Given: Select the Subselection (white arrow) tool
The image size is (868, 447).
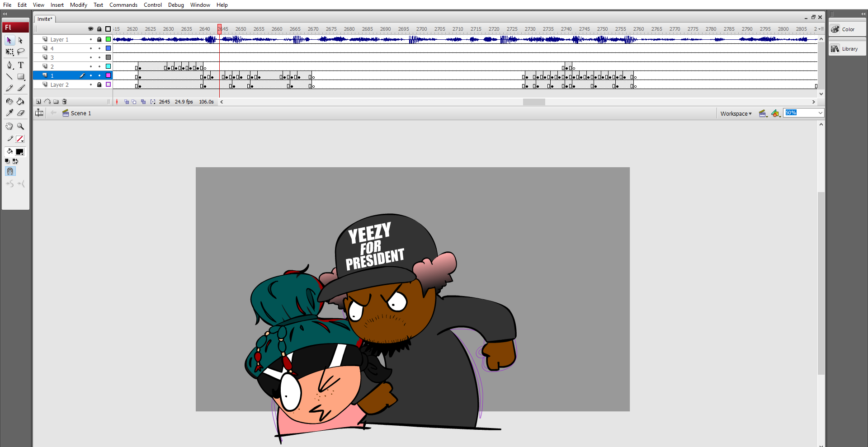Looking at the screenshot, I should click(20, 40).
